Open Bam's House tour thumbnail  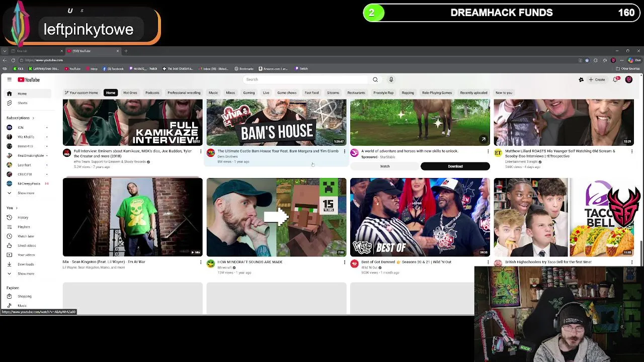276,122
